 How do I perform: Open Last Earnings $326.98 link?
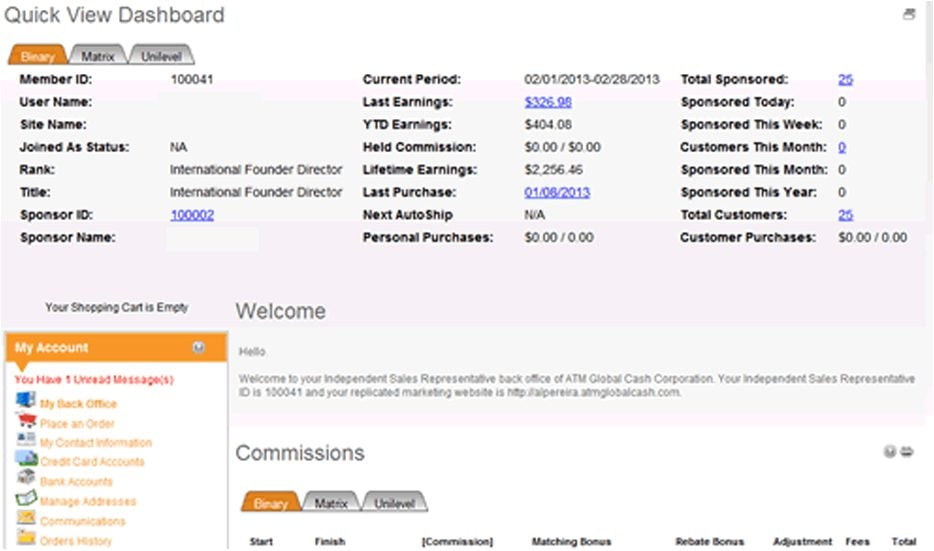pyautogui.click(x=548, y=102)
